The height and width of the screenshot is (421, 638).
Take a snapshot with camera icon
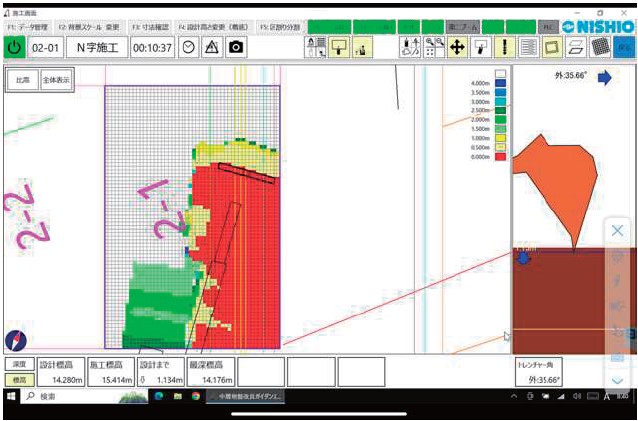click(236, 48)
